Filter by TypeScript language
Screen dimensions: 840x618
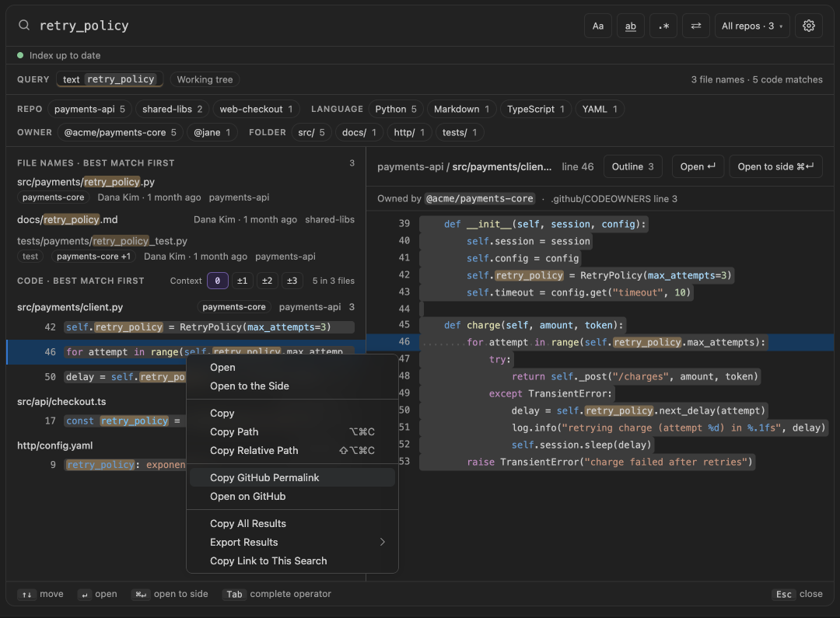(x=536, y=110)
